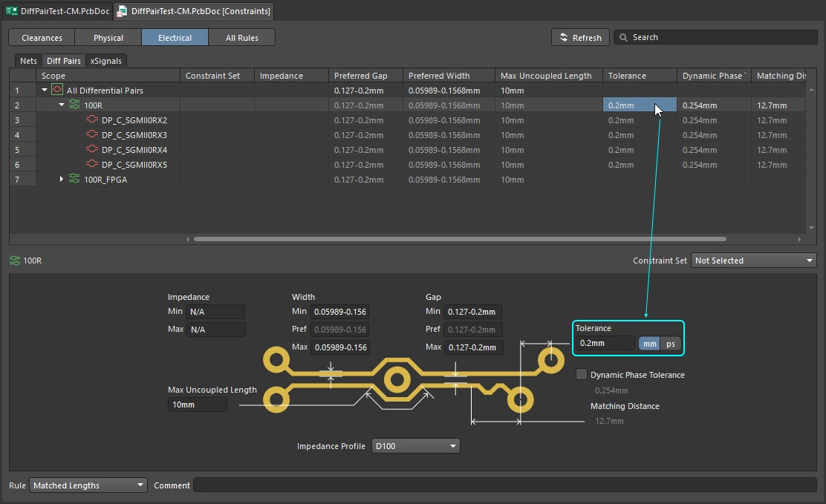826x504 pixels.
Task: Click the 100R_FPGA class icon
Action: (x=74, y=179)
